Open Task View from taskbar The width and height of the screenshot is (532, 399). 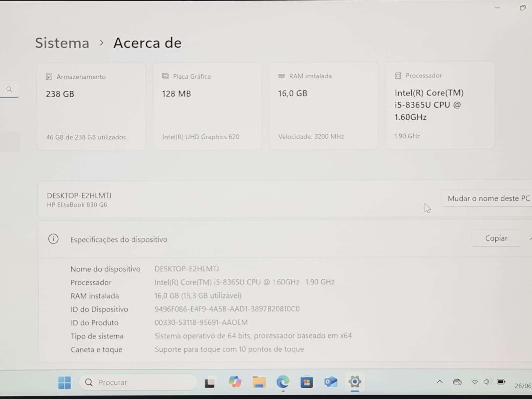coord(209,383)
